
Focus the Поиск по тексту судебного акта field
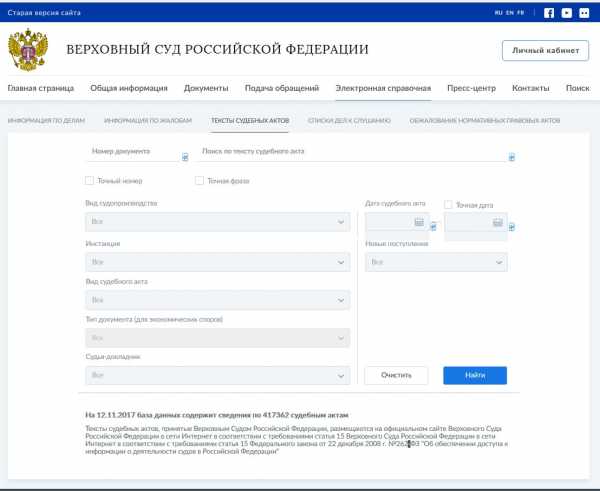(352, 152)
